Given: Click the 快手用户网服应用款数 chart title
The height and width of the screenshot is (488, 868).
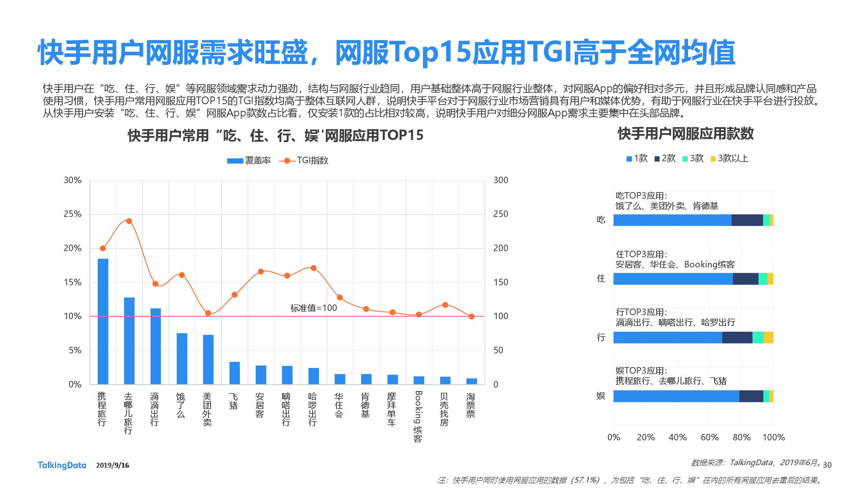Looking at the screenshot, I should point(686,133).
